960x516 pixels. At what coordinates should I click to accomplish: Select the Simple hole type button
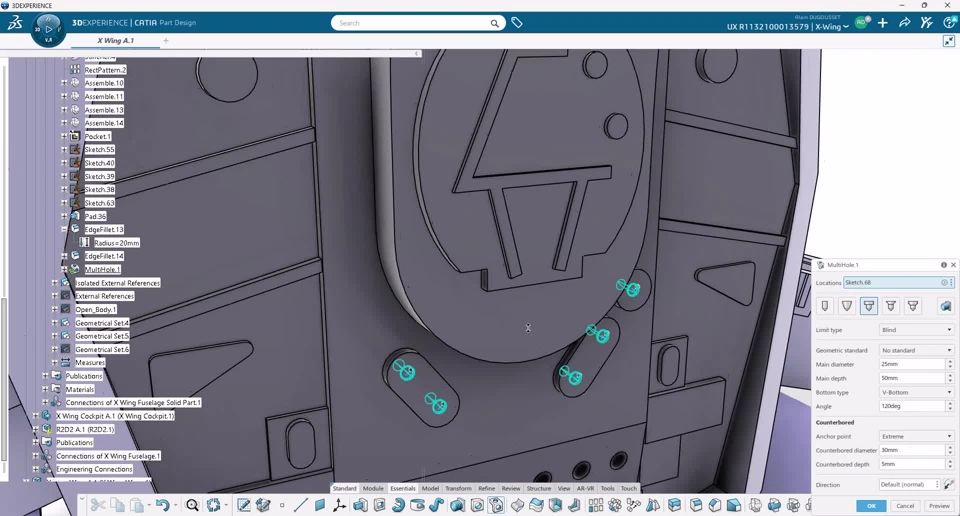pyautogui.click(x=825, y=305)
